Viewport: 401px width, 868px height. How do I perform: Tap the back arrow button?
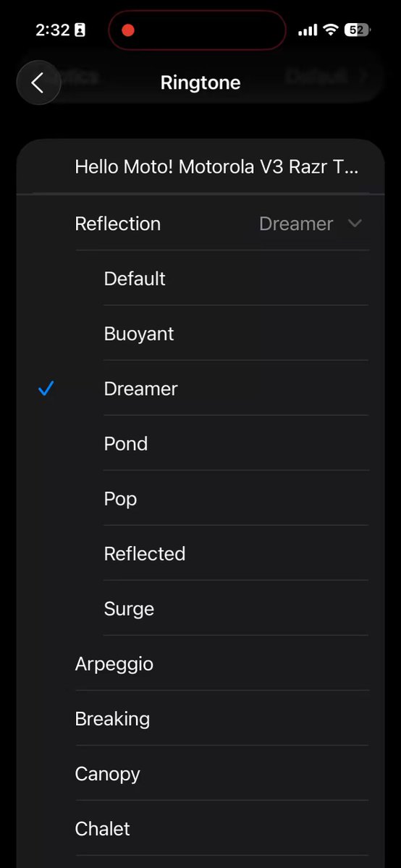click(x=38, y=82)
